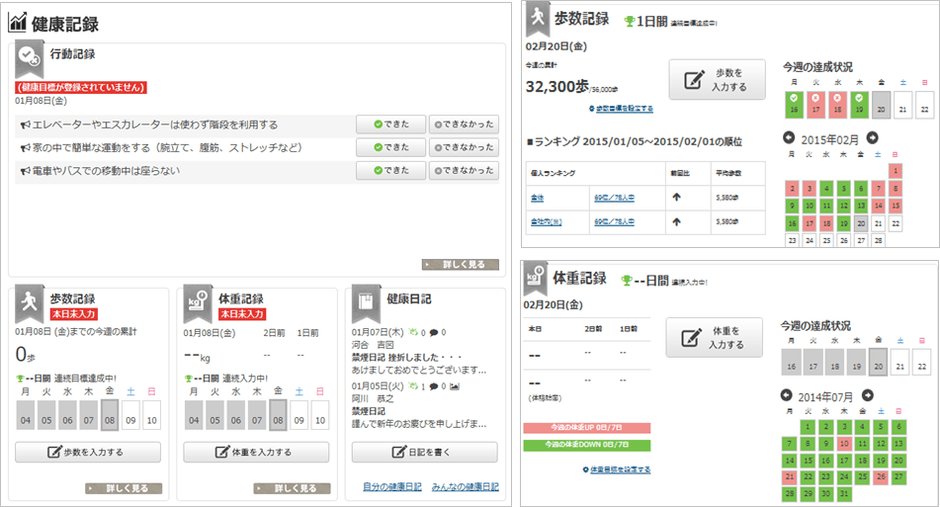Open みんなの健康日記 link
The height and width of the screenshot is (507, 940).
point(465,487)
